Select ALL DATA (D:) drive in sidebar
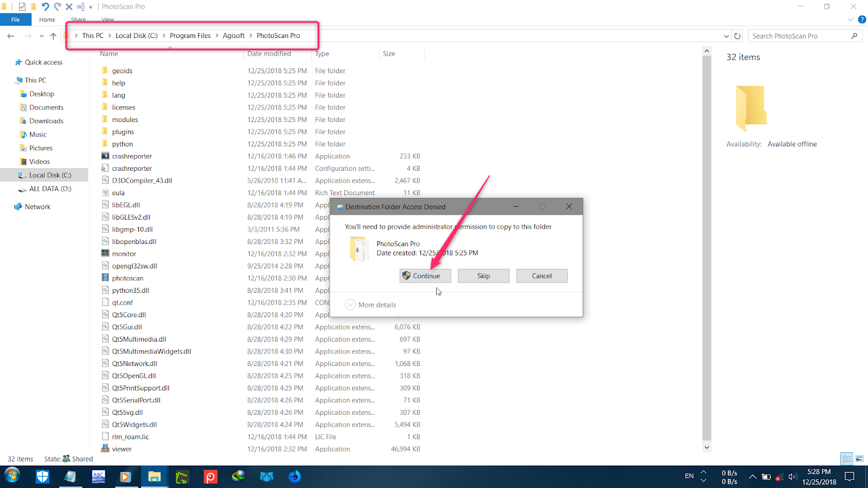The image size is (868, 488). click(50, 189)
